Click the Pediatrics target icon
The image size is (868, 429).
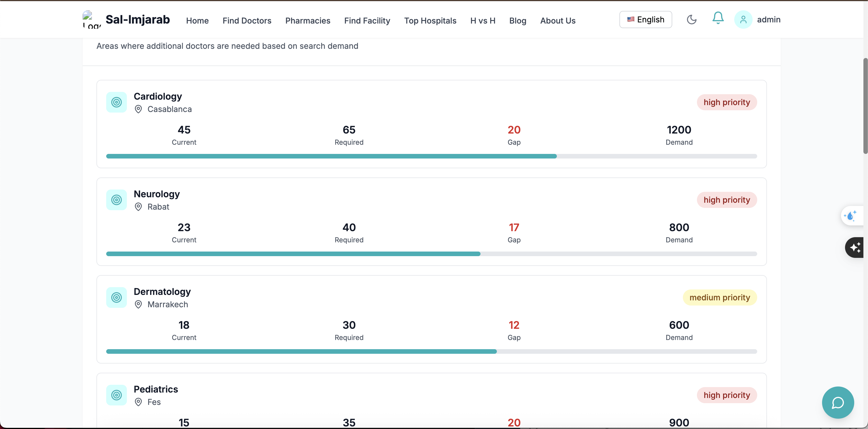pos(116,395)
